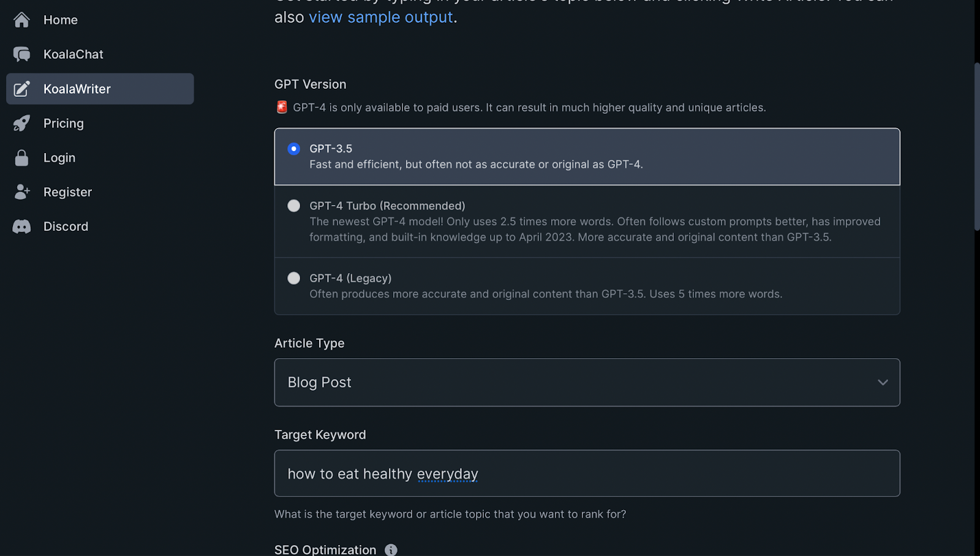Click the 'Article Type' label text
The image size is (980, 556).
pyautogui.click(x=309, y=344)
